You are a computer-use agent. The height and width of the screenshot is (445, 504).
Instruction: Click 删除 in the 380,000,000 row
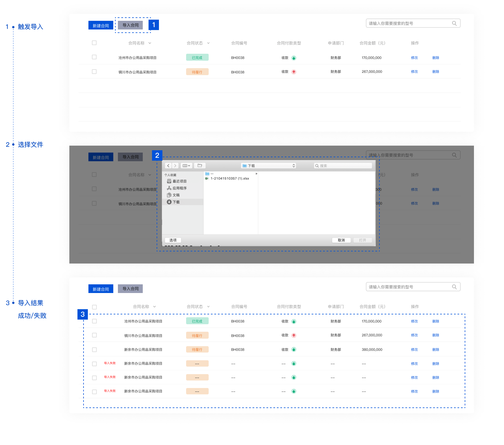(436, 350)
